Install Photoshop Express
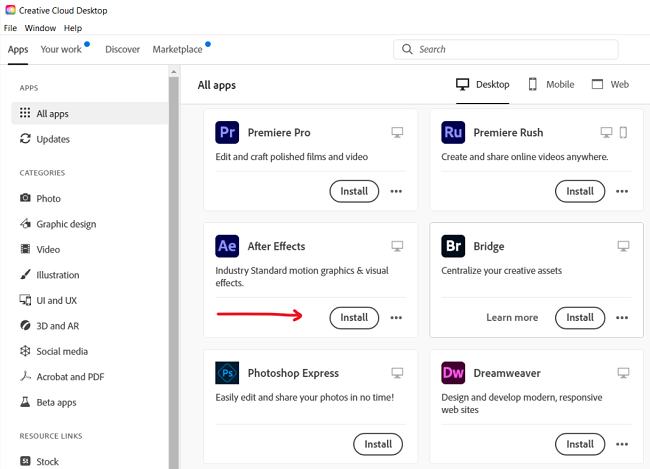Screen dimensions: 650x469 378,444
